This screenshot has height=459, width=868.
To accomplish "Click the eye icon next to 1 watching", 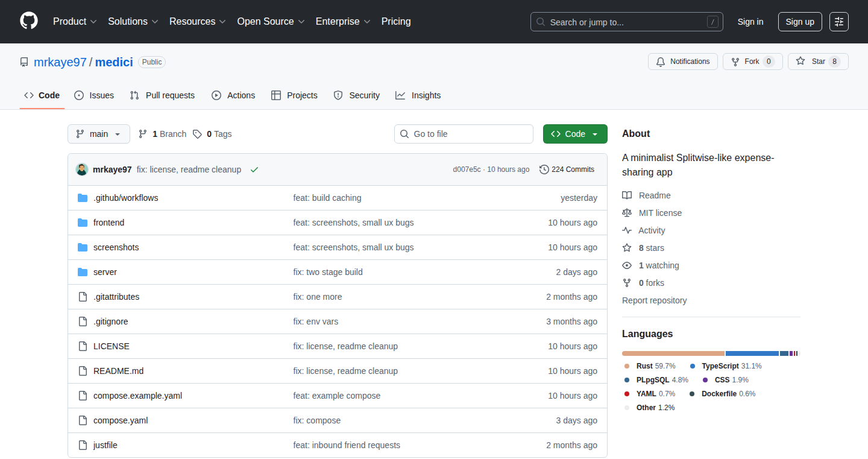I will click(x=627, y=265).
